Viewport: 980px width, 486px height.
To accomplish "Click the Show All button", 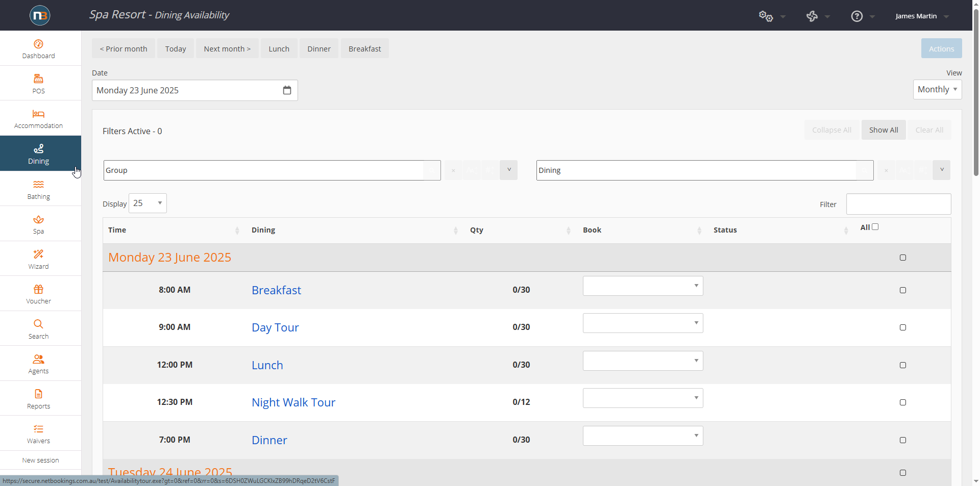I will [884, 130].
